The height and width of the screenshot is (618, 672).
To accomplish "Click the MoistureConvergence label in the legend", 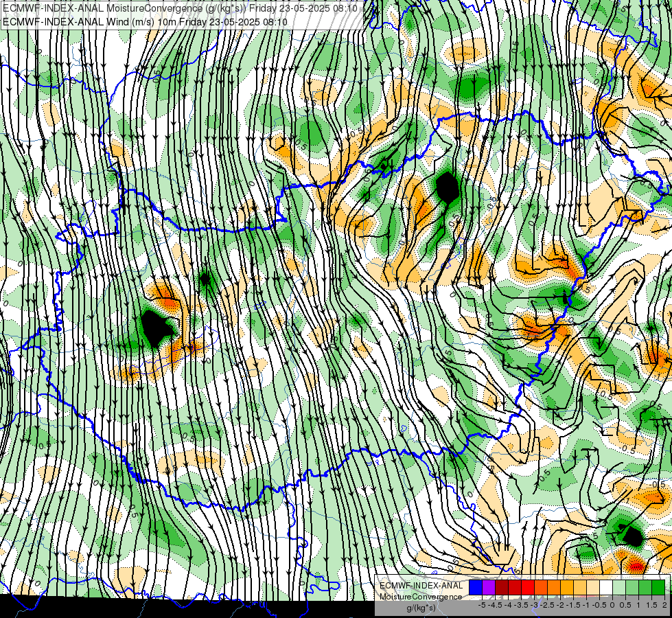I will point(421,597).
